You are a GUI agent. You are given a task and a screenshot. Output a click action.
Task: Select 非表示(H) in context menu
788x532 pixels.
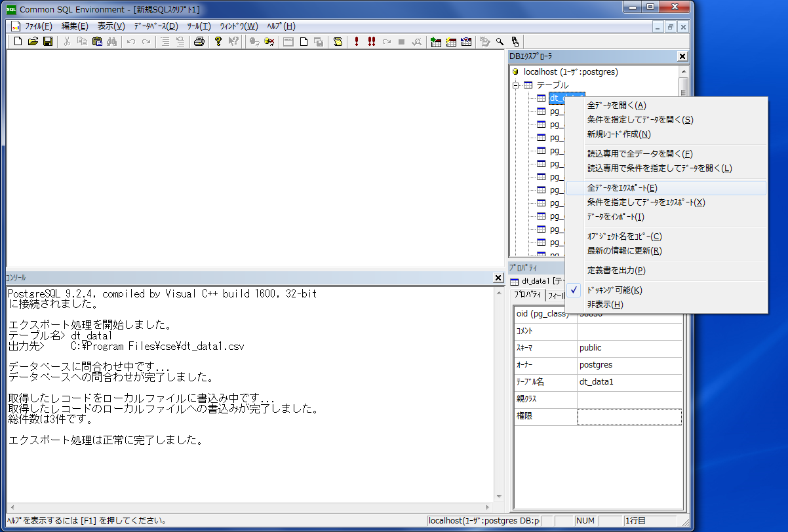(x=666, y=305)
